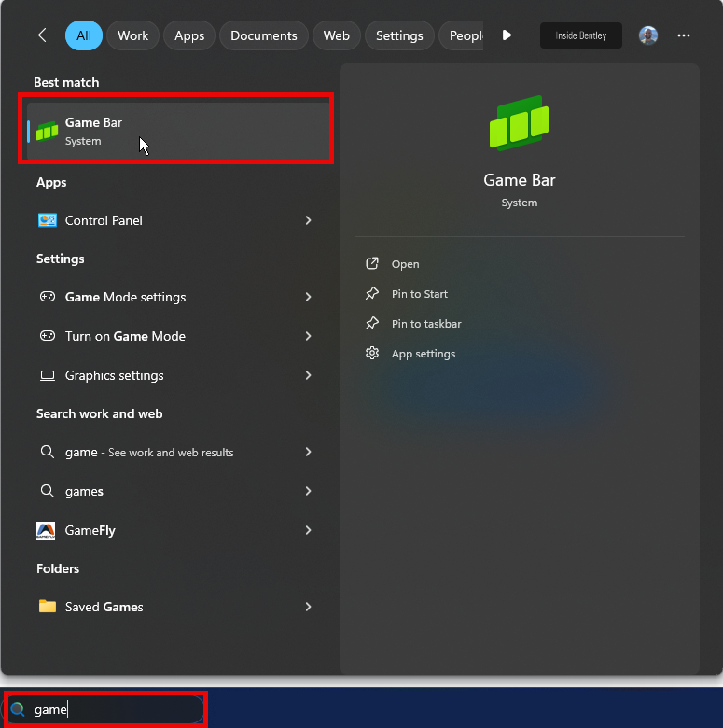Screen dimensions: 723x728
Task: Open the user profile avatar
Action: [647, 35]
